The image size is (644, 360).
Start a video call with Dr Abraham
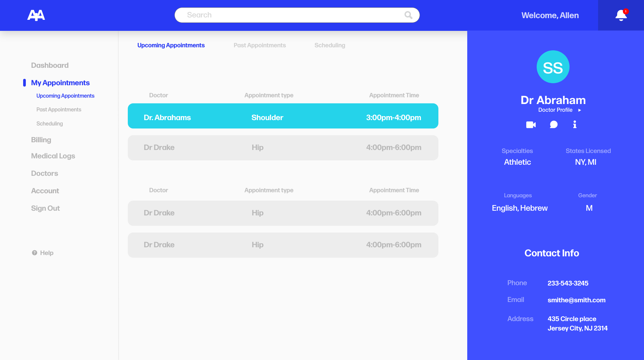tap(531, 125)
